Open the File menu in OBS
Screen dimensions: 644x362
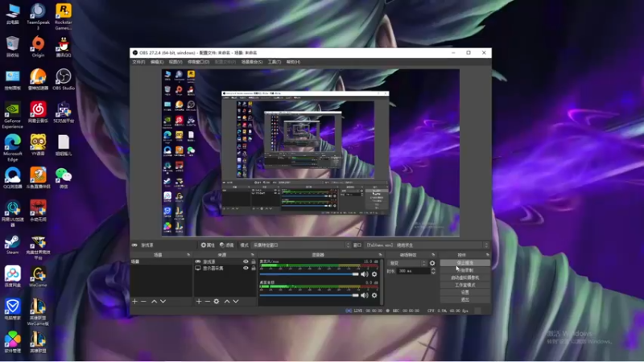[138, 62]
